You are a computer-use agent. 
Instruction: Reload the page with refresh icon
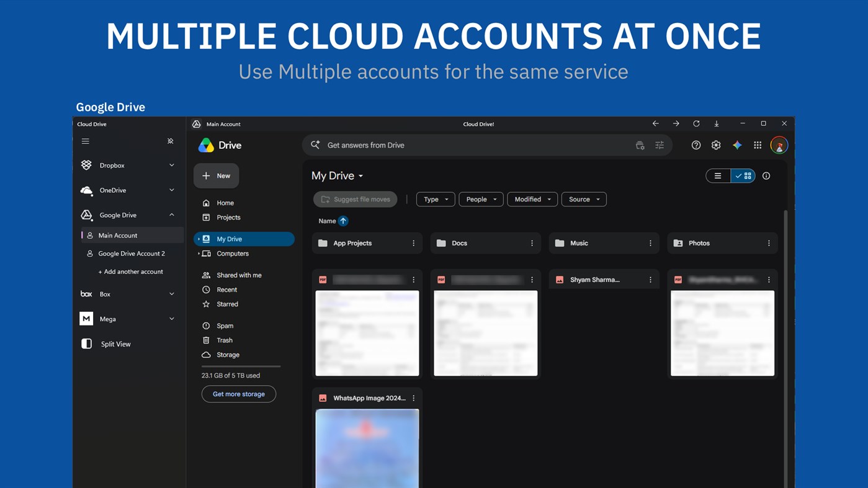click(x=696, y=123)
